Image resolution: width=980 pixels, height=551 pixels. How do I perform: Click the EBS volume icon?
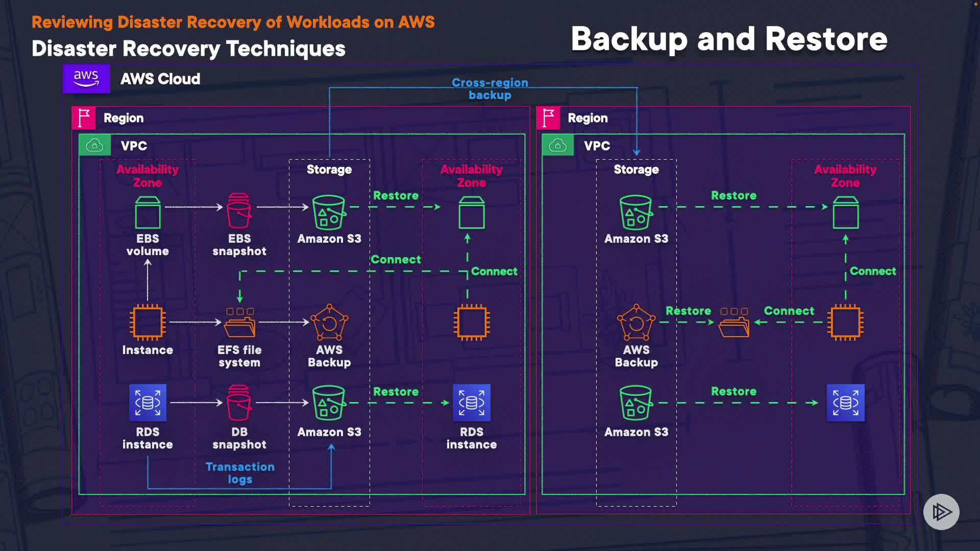pos(148,212)
